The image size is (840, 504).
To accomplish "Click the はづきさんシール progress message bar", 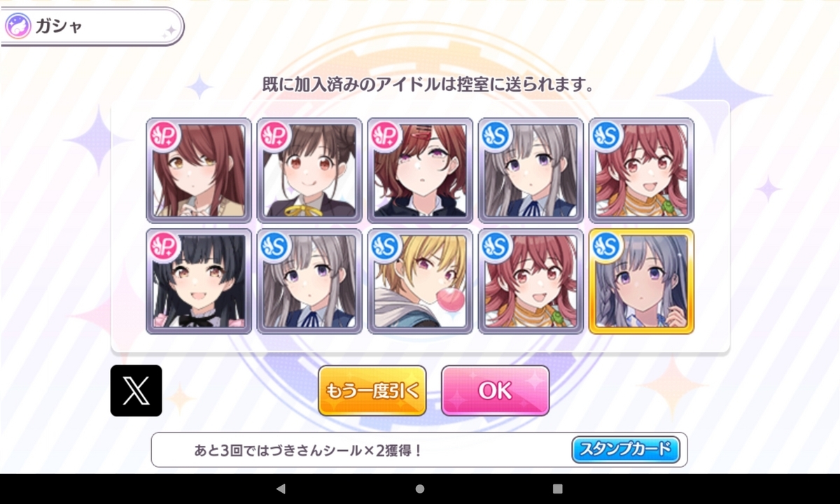I will [419, 449].
